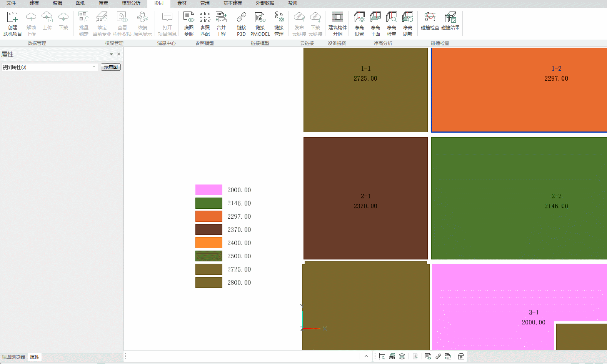Select the 合并工程 ribbon tool
Screen dimensions: 607x364
(221, 23)
